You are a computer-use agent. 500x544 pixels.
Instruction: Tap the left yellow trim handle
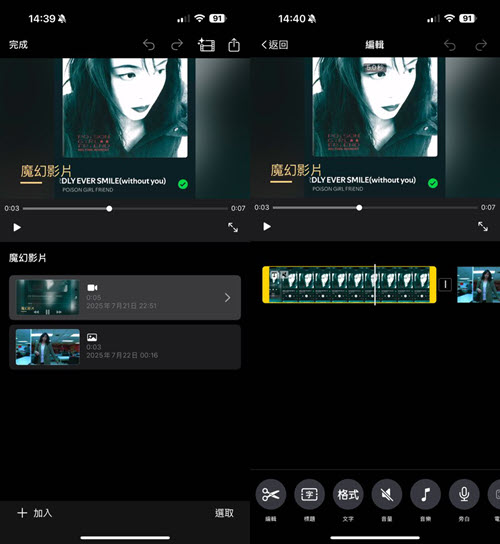(x=266, y=284)
